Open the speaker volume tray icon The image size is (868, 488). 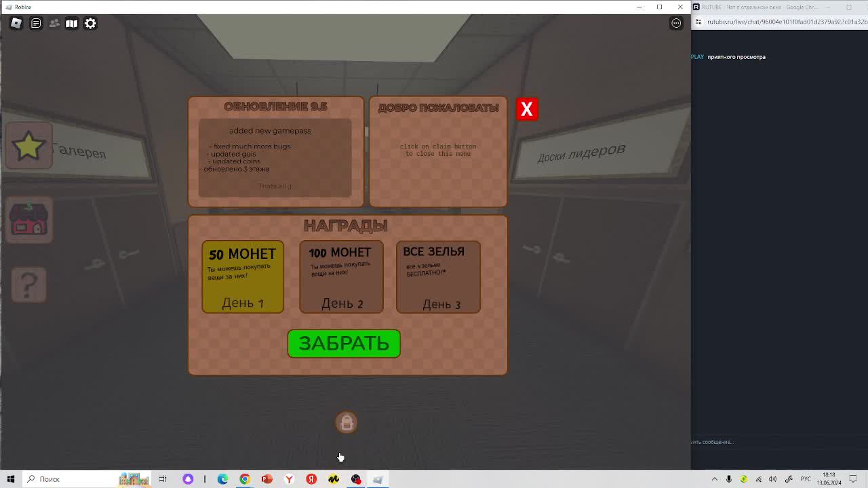tap(773, 479)
